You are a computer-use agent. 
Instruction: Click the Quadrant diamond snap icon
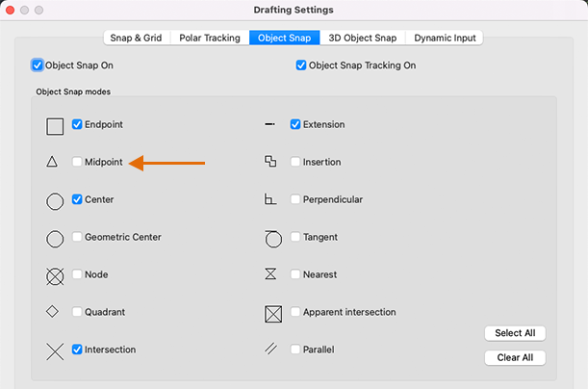click(53, 312)
